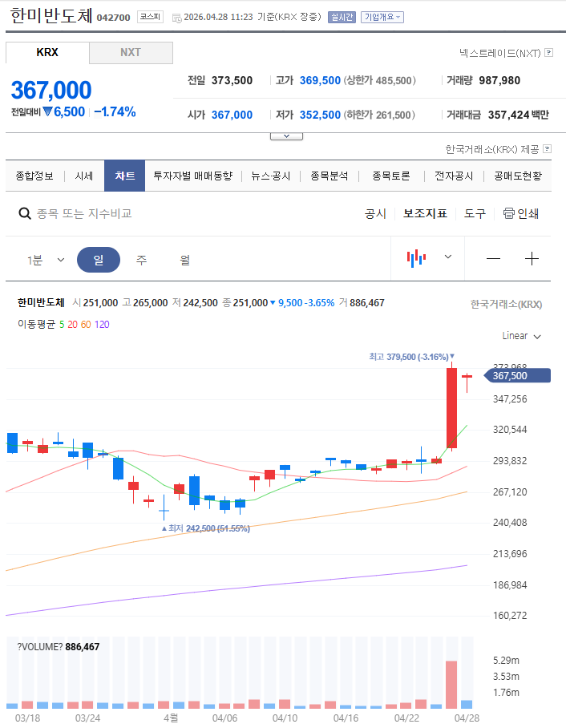
Task: Zoom out chart with minus icon
Action: coord(493,259)
